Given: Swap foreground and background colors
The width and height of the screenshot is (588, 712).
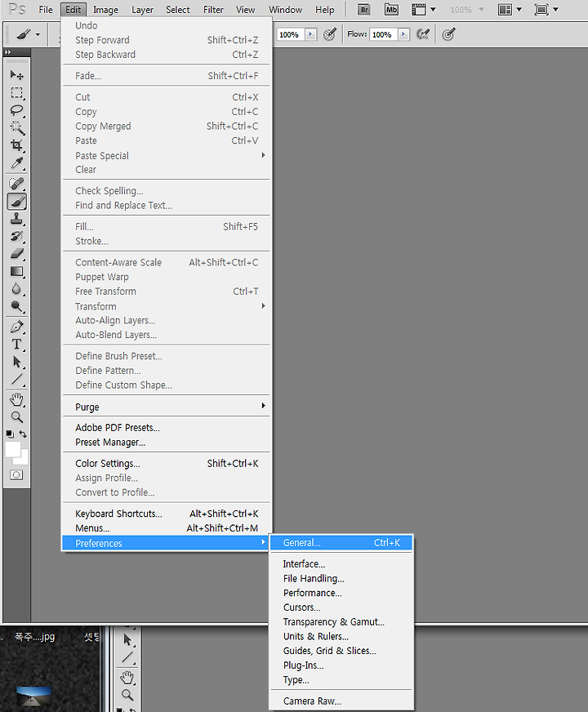Looking at the screenshot, I should (x=23, y=434).
